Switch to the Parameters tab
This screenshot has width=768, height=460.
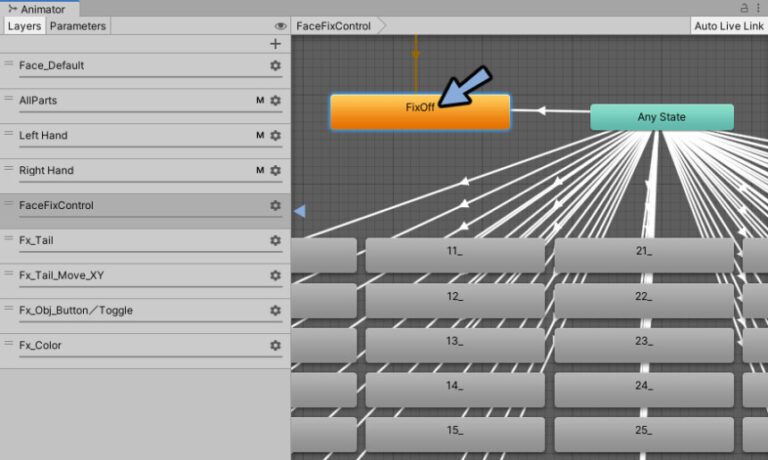point(77,26)
